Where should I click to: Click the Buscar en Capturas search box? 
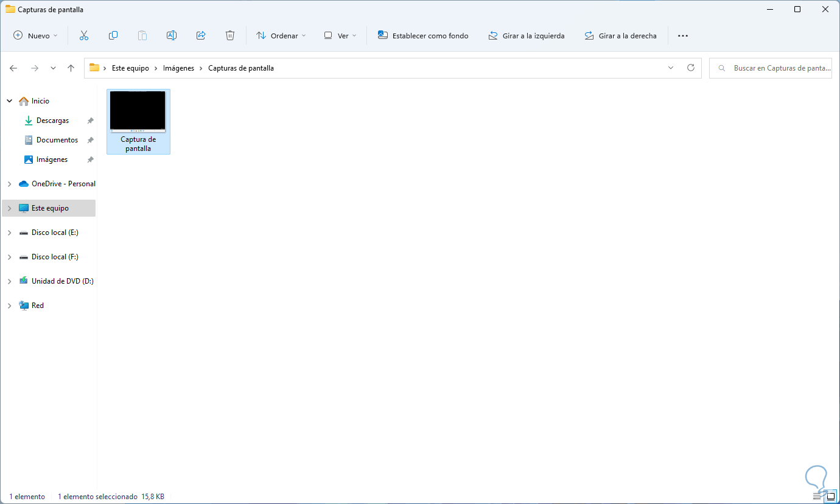pyautogui.click(x=771, y=68)
